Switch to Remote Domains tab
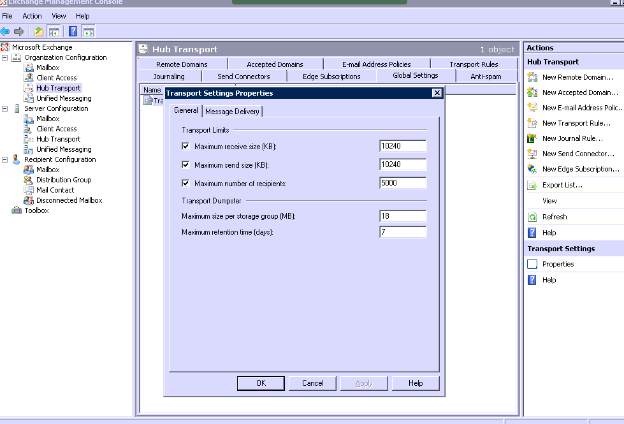624x424 pixels. [x=182, y=64]
